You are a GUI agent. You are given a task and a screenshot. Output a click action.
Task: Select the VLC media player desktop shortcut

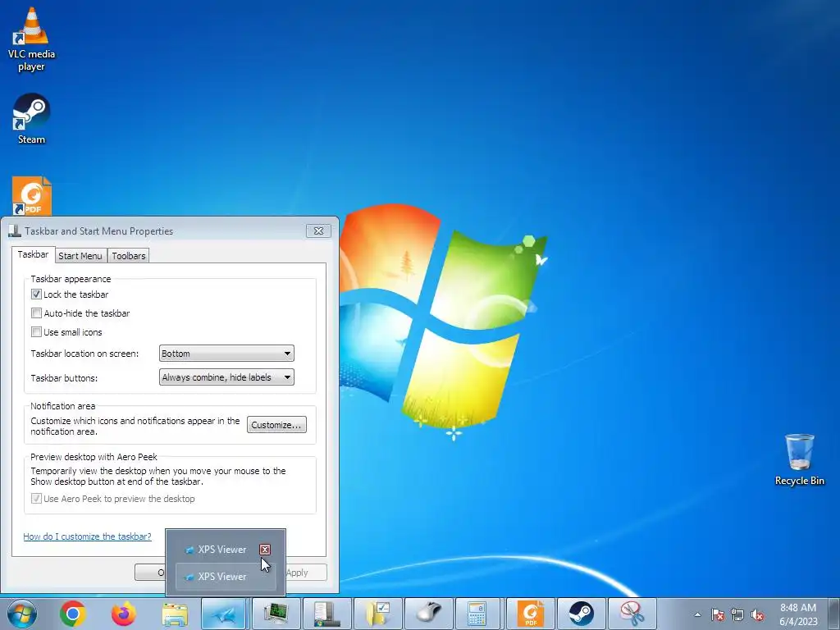click(x=32, y=39)
